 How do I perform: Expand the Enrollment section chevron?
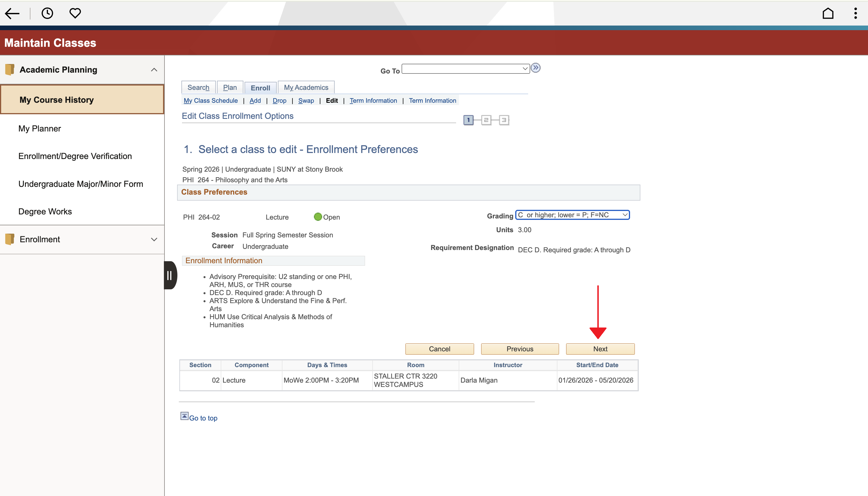(154, 239)
